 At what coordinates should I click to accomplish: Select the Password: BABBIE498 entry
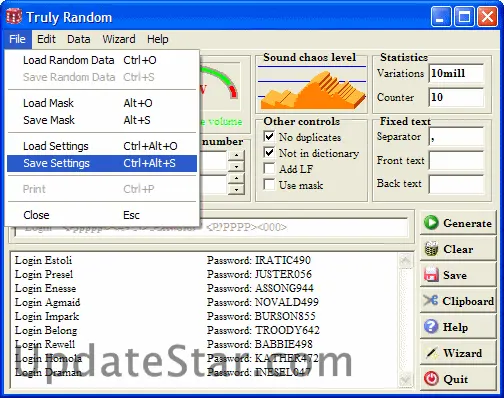(260, 344)
